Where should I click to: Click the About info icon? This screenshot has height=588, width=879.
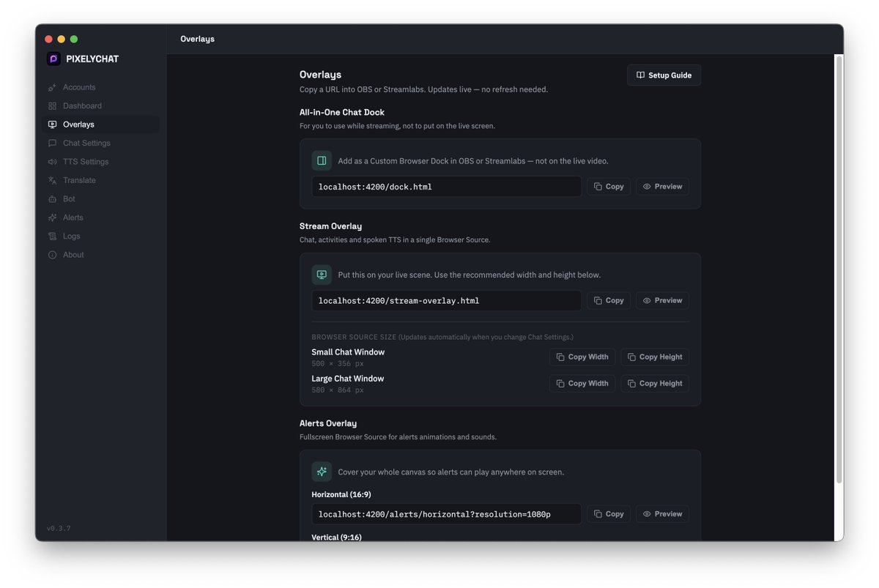click(52, 255)
